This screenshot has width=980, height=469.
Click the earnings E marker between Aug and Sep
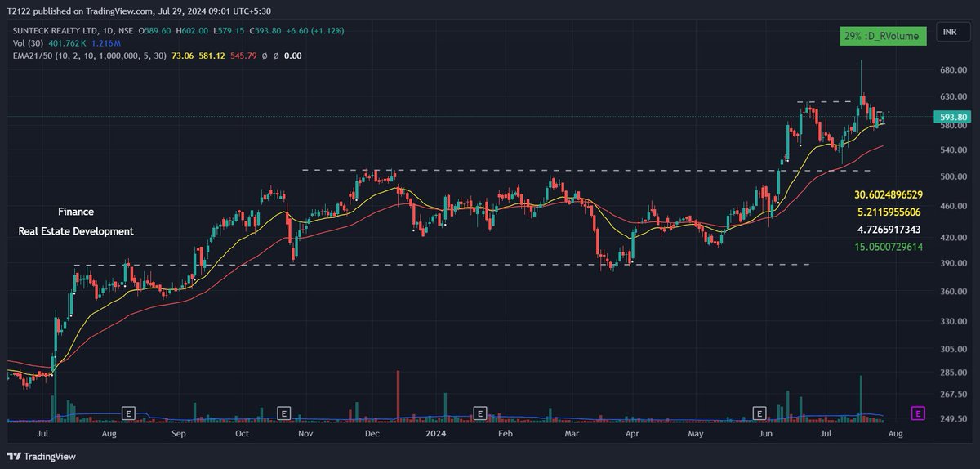[x=127, y=413]
